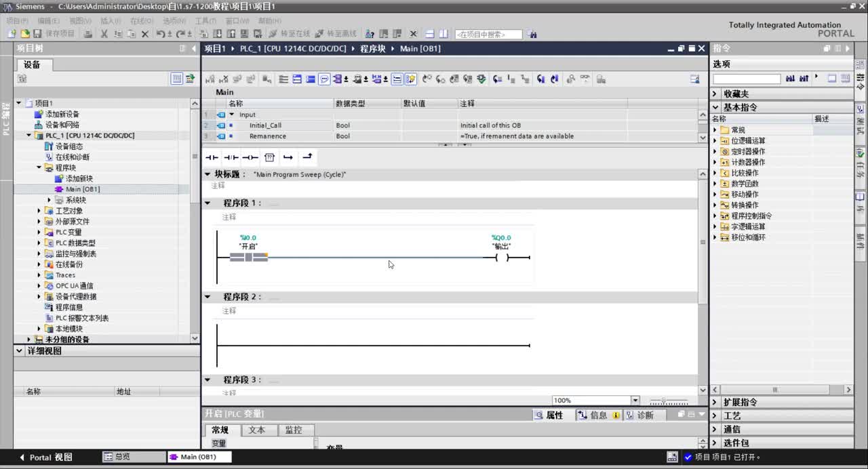Click in the project search field

point(488,34)
